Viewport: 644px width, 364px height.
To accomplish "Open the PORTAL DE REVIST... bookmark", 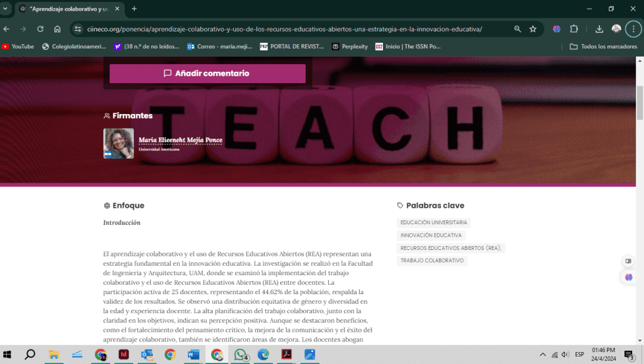I will point(292,47).
